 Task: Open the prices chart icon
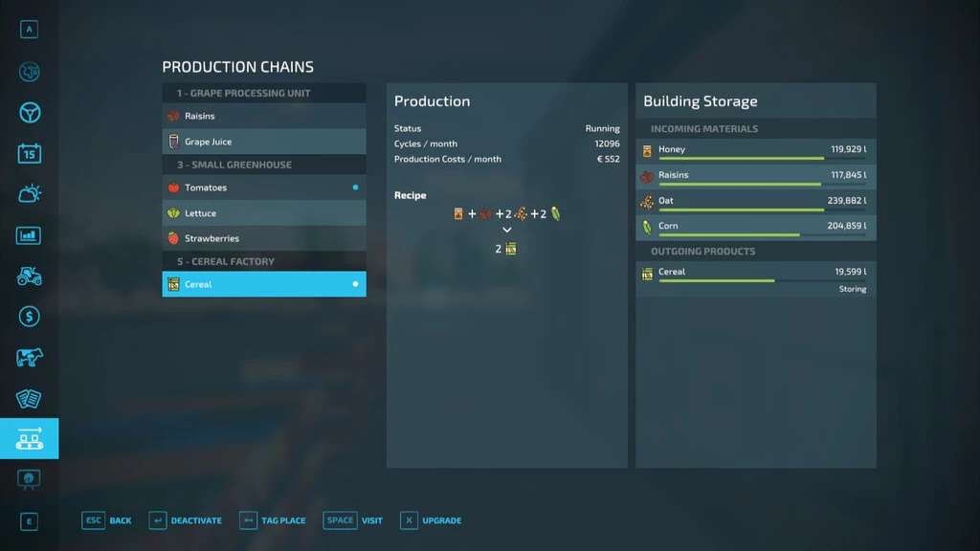(x=29, y=235)
